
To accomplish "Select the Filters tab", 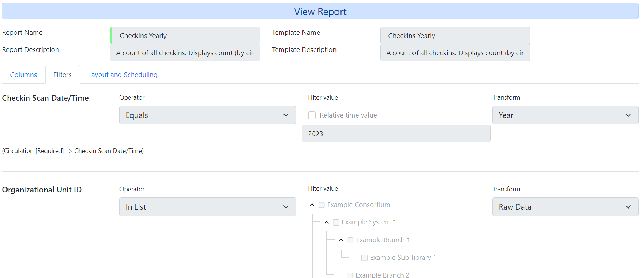I will [62, 75].
